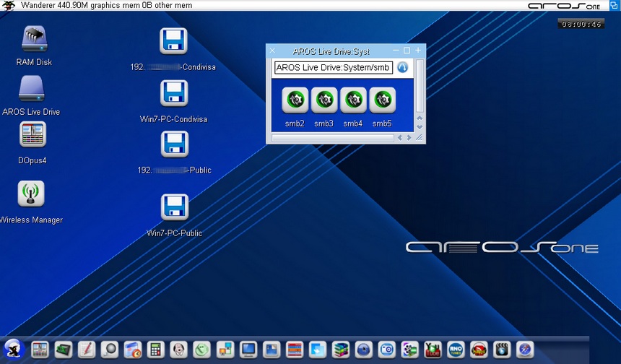The image size is (621, 364).
Task: Click the parent directory arrow button
Action: 402,67
